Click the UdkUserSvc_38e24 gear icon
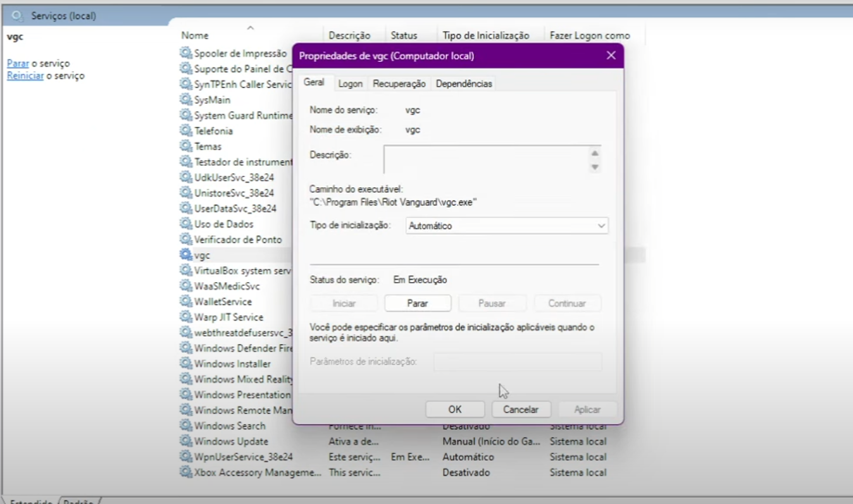 186,177
